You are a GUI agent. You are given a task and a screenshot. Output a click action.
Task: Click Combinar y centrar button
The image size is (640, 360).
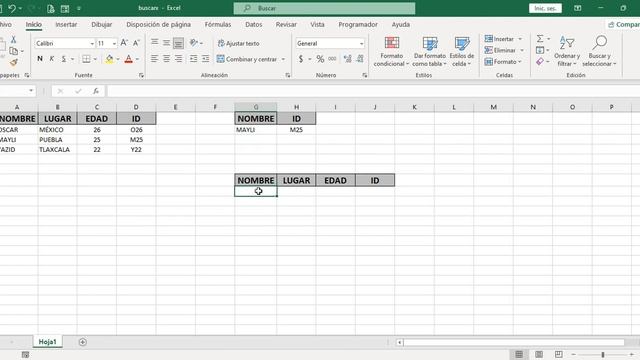click(x=247, y=59)
